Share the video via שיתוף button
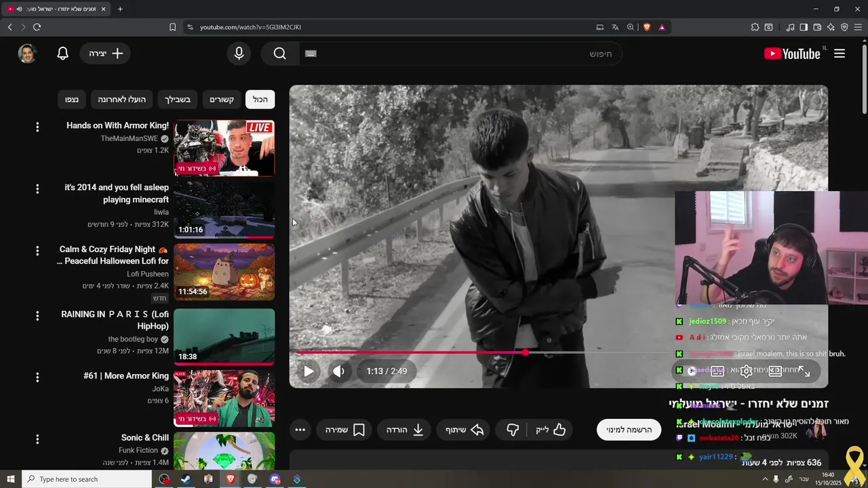The width and height of the screenshot is (868, 488). [x=465, y=430]
